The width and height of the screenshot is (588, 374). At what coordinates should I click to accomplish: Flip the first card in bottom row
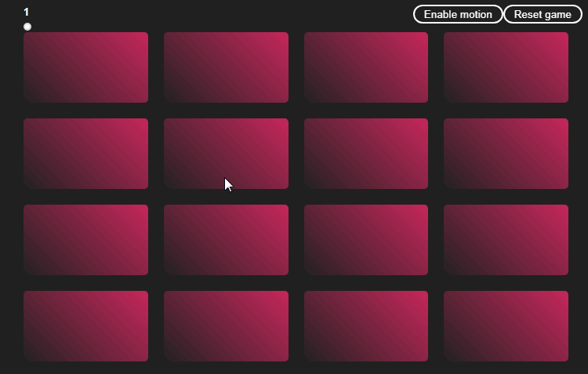click(85, 326)
